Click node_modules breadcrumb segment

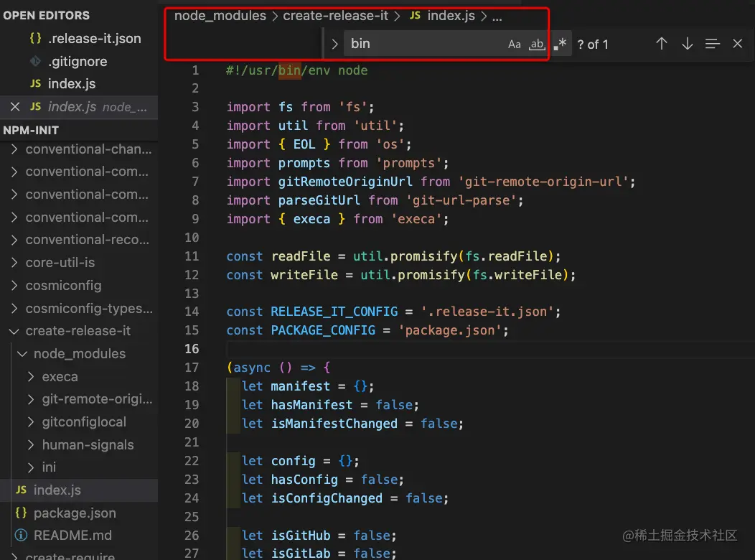(220, 16)
